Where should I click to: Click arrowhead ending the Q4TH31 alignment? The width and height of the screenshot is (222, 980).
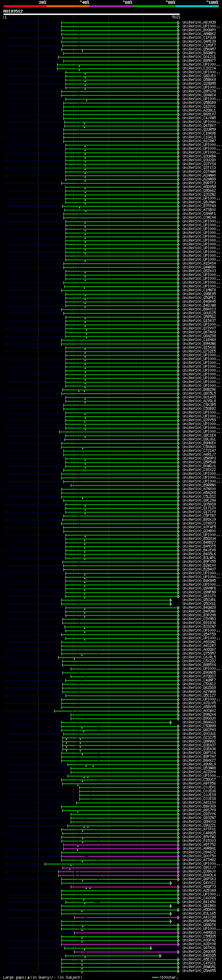151,948
